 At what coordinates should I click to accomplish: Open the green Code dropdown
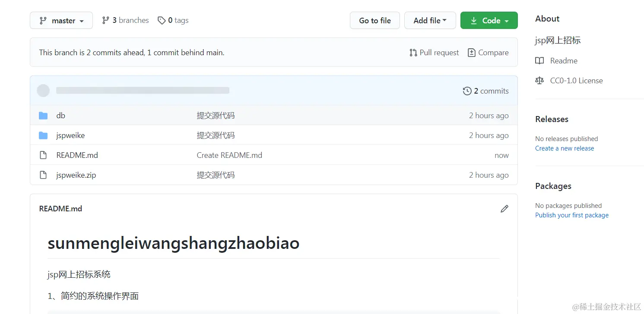(x=489, y=20)
